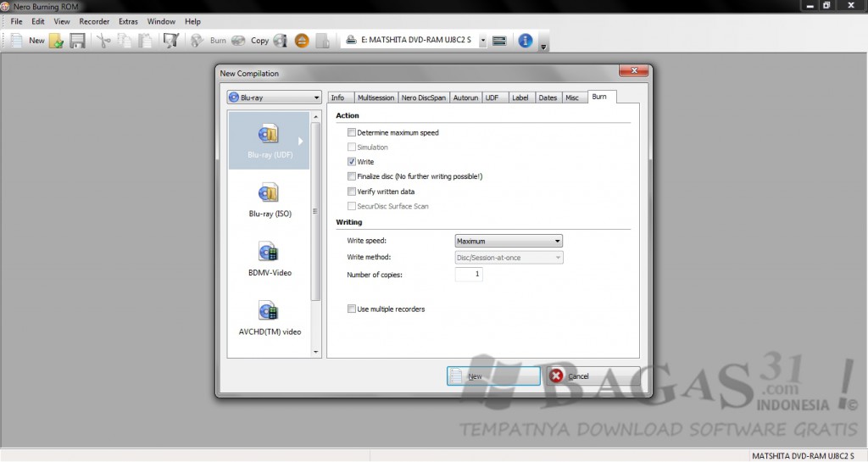
Task: Switch to the Misc tab
Action: [x=574, y=97]
